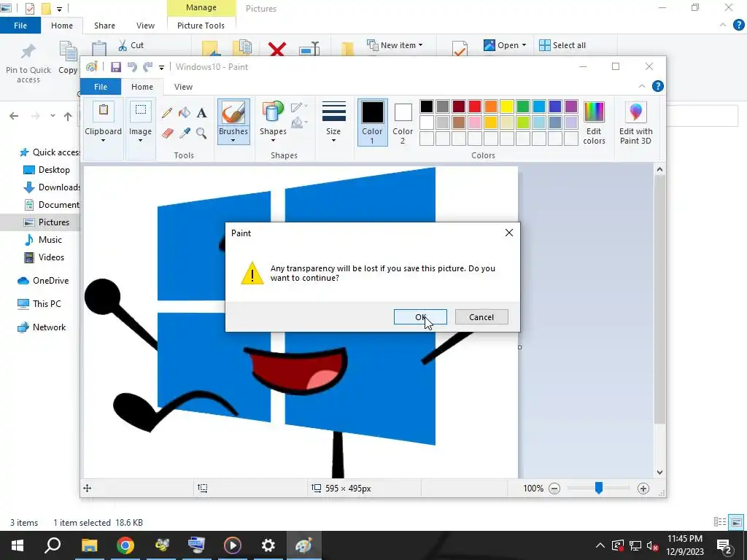Viewport: 747px width, 560px height.
Task: Select the Text tool in Paint
Action: (x=201, y=113)
